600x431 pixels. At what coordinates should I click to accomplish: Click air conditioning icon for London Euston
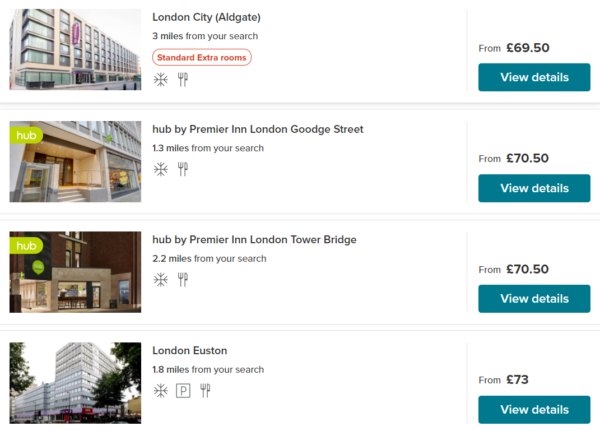click(161, 391)
